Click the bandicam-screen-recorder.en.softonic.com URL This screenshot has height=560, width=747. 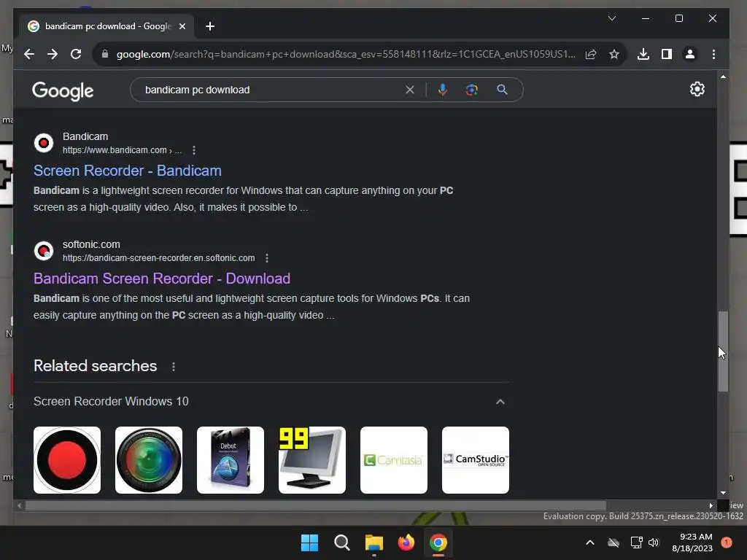[x=158, y=258]
